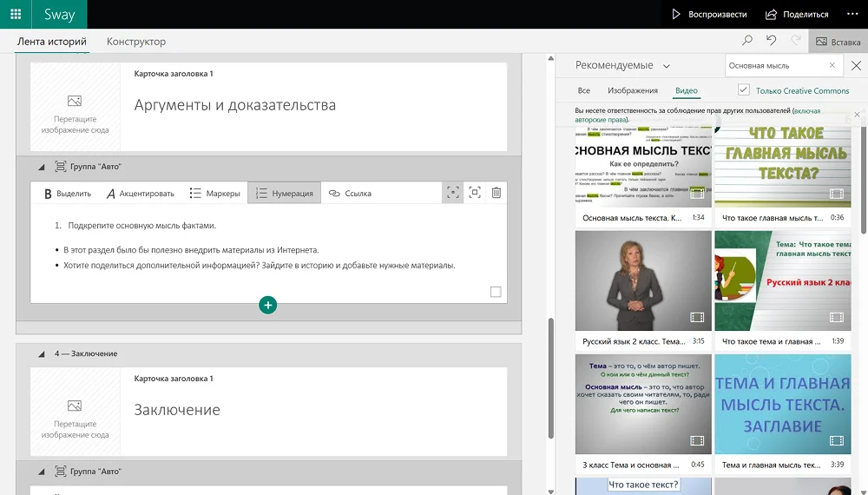This screenshot has width=868, height=495.
Task: Dismiss the copyright responsibility notice
Action: coord(857,115)
